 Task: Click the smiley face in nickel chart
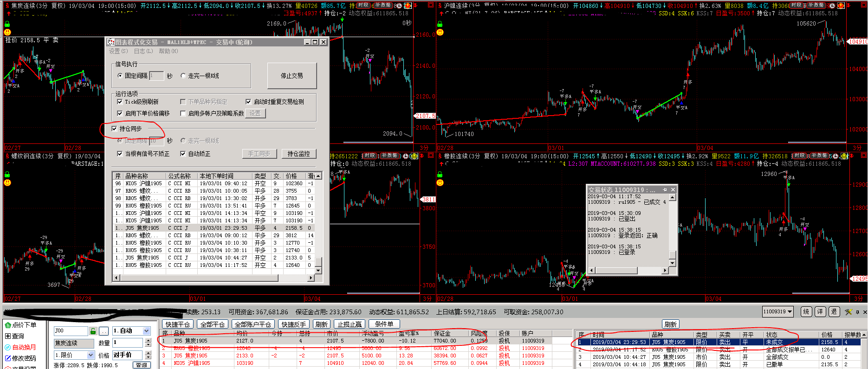(x=440, y=32)
